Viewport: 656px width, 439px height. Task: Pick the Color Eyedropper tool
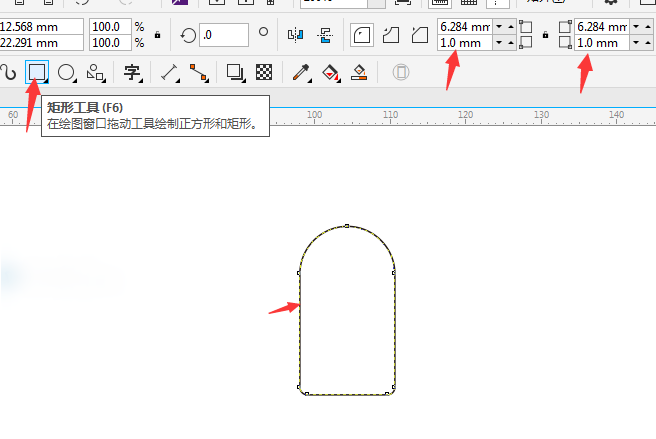[299, 72]
